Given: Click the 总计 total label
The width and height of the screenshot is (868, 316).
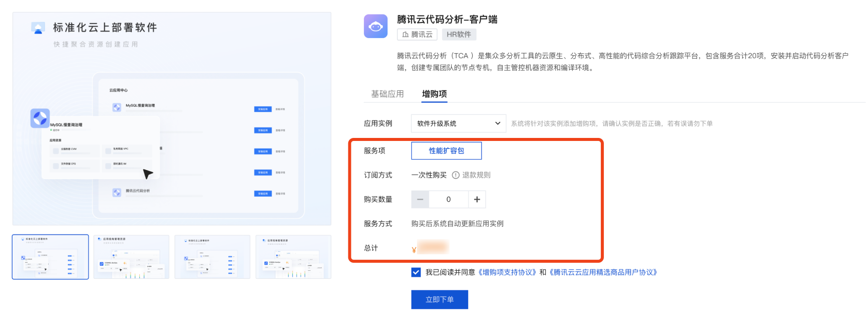Looking at the screenshot, I should pyautogui.click(x=371, y=248).
